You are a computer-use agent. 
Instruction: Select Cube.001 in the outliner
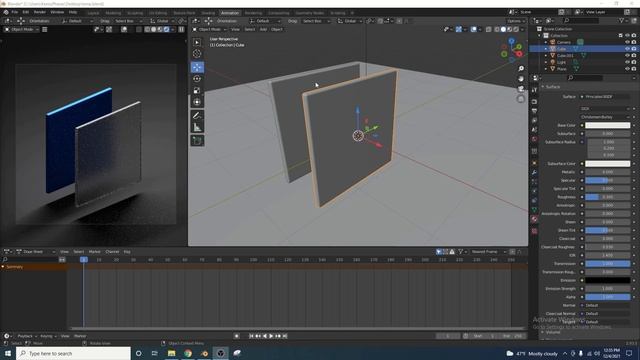pos(565,56)
